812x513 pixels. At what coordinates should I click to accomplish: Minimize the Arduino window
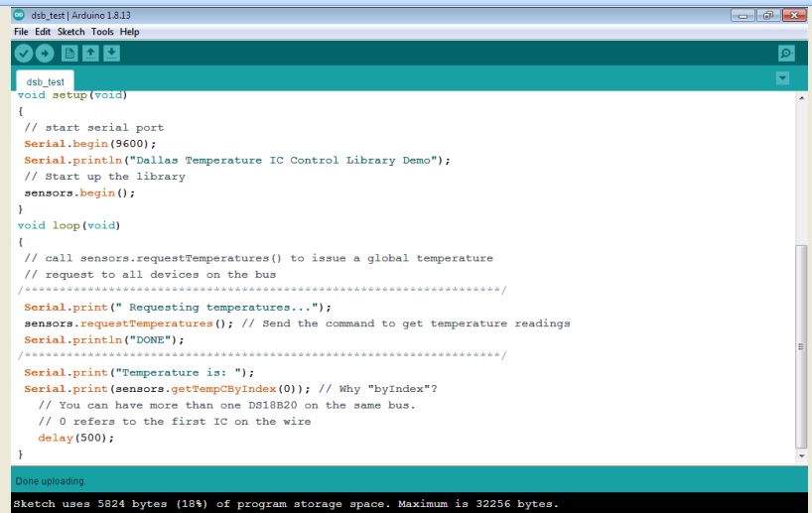(743, 16)
